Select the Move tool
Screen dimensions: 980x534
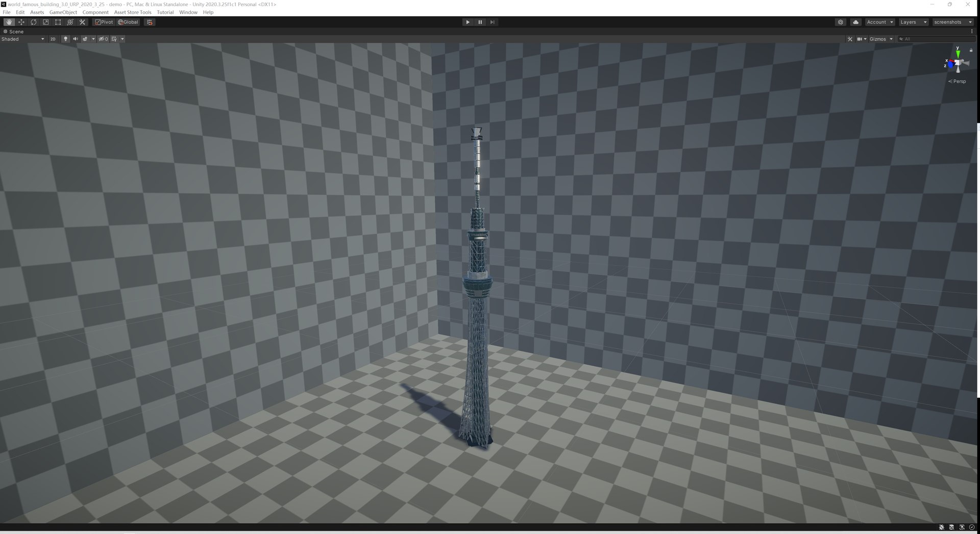[x=21, y=22]
